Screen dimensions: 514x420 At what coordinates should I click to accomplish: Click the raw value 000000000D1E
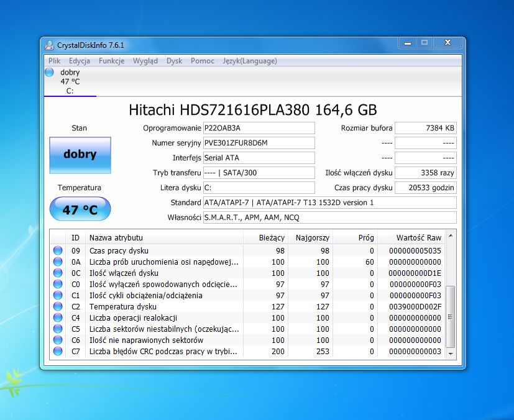[x=415, y=273]
